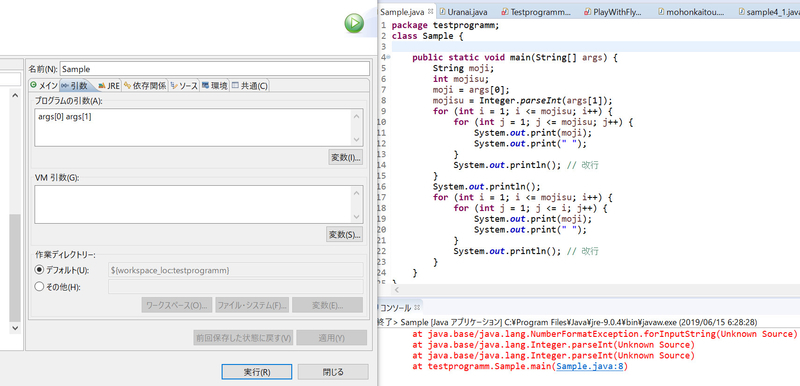The height and width of the screenshot is (386, 800).
Task: Click the 実行(R) button
Action: click(x=257, y=372)
